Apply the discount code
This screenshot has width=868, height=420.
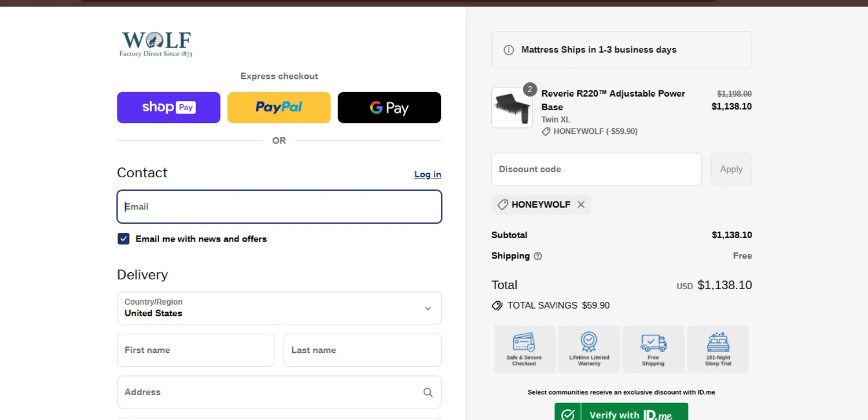pos(731,169)
